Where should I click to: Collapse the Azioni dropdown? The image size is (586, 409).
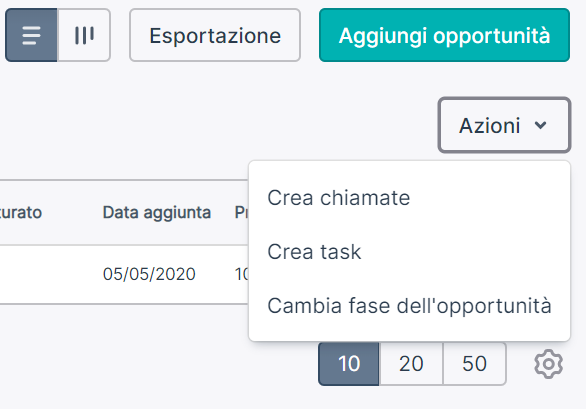pyautogui.click(x=504, y=125)
